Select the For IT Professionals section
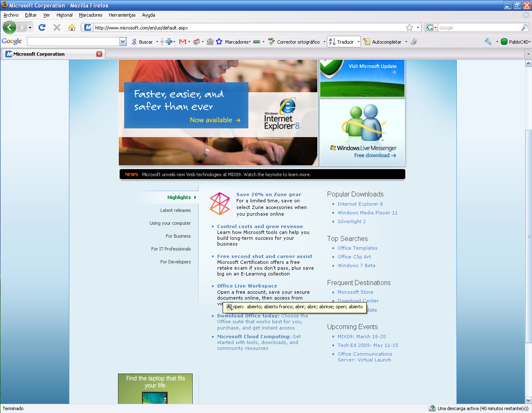The height and width of the screenshot is (413, 532). [x=171, y=249]
